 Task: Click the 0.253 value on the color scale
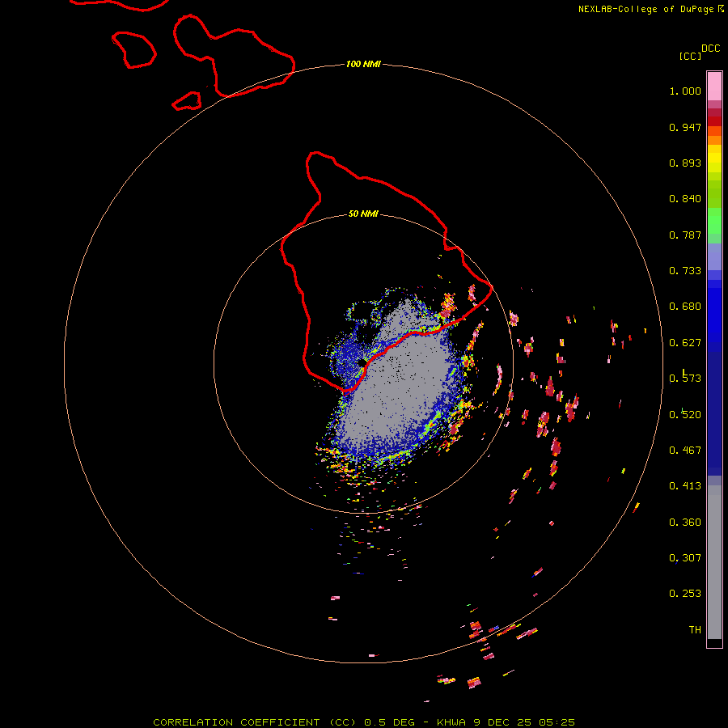(685, 594)
